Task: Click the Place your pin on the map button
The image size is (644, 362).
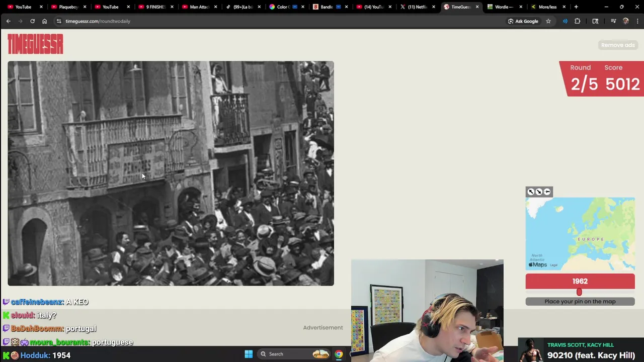Action: (580, 301)
